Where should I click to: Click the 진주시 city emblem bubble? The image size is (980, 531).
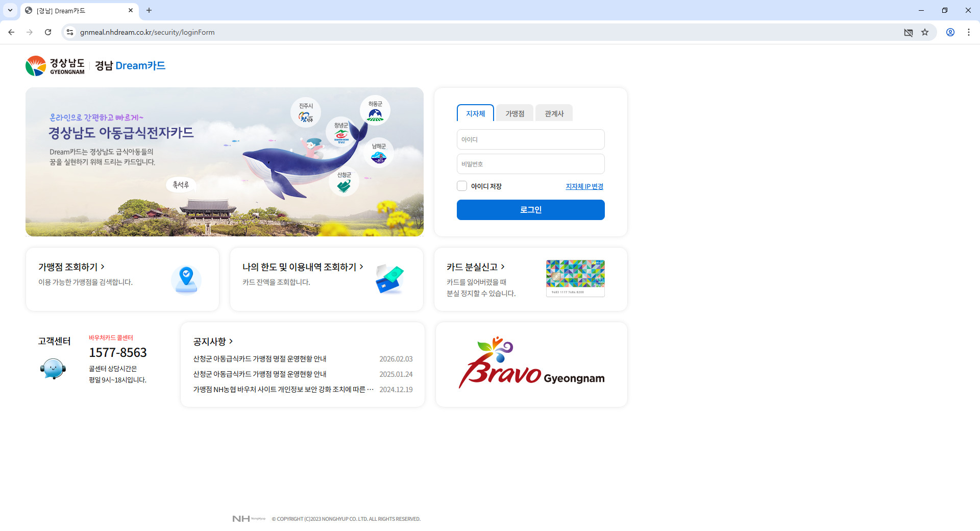click(x=306, y=113)
